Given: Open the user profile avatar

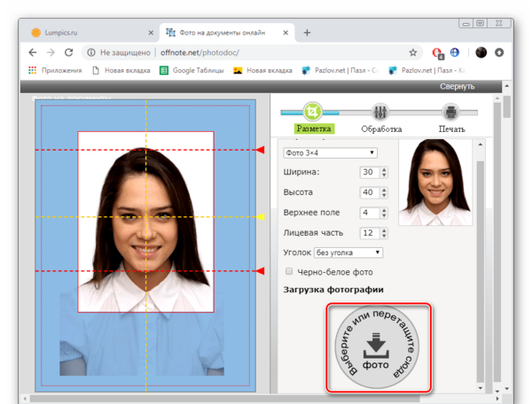Looking at the screenshot, I should click(481, 52).
